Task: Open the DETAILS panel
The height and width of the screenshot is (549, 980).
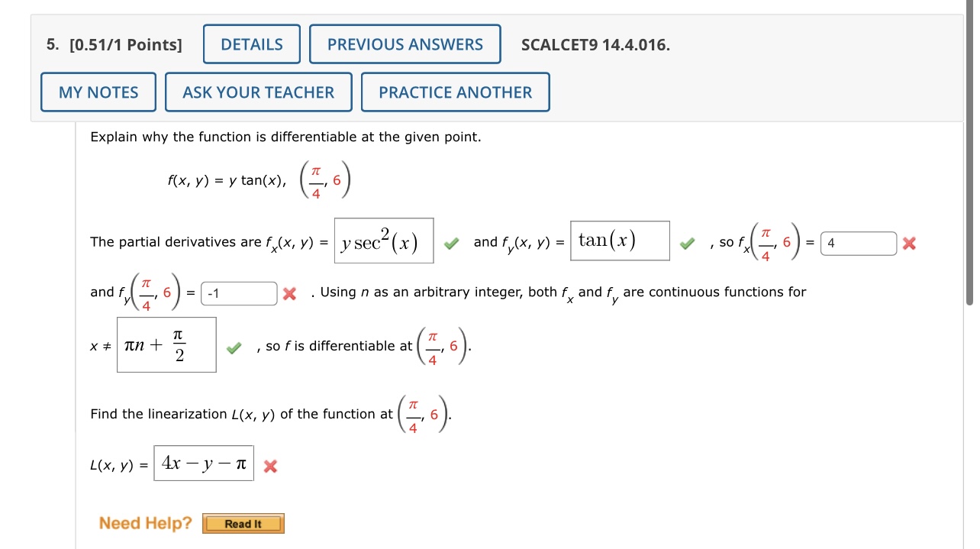Action: [x=251, y=44]
